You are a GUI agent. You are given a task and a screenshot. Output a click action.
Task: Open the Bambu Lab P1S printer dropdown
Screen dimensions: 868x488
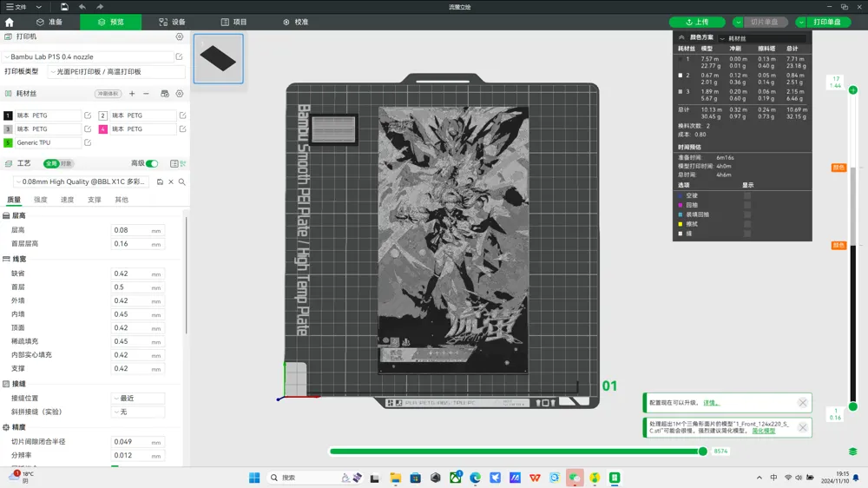pos(88,56)
